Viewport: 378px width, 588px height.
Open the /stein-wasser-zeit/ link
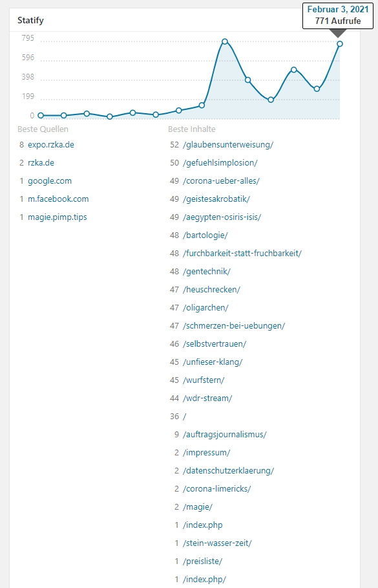(x=217, y=543)
